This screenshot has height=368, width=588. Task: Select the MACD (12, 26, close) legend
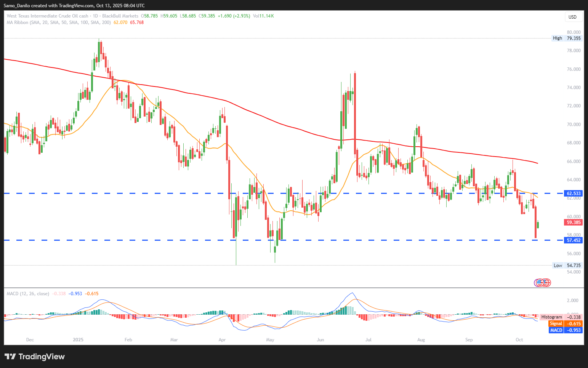(28, 294)
